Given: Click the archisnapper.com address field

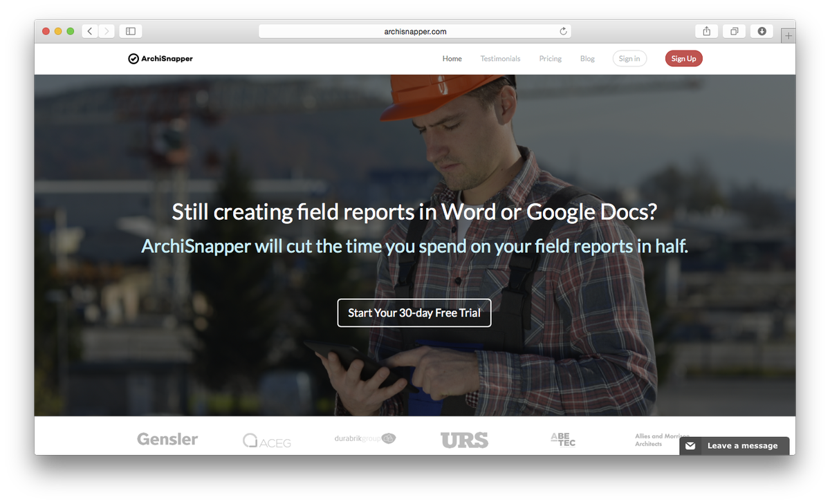Looking at the screenshot, I should coord(415,31).
